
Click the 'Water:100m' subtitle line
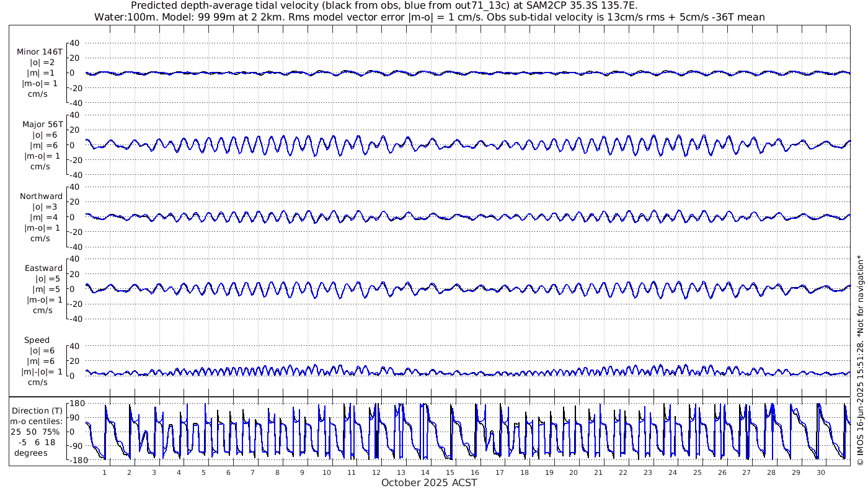(x=429, y=17)
